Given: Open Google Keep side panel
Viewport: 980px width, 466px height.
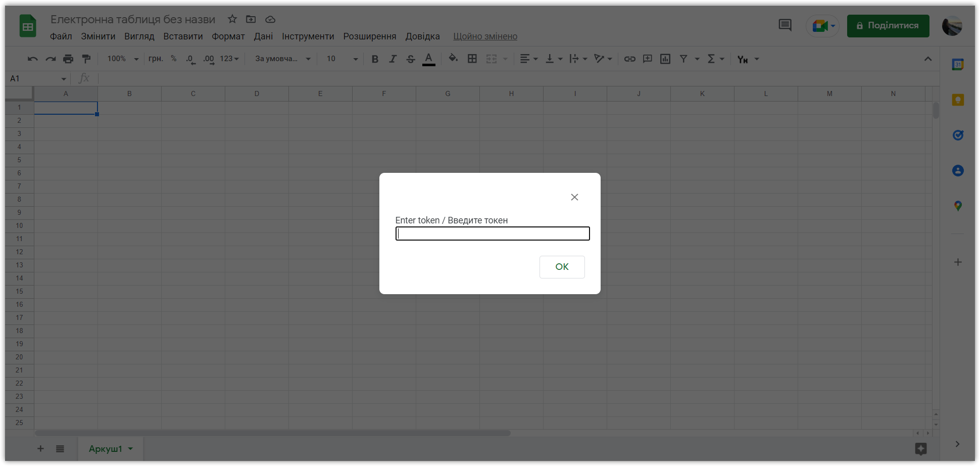Looking at the screenshot, I should pyautogui.click(x=958, y=100).
